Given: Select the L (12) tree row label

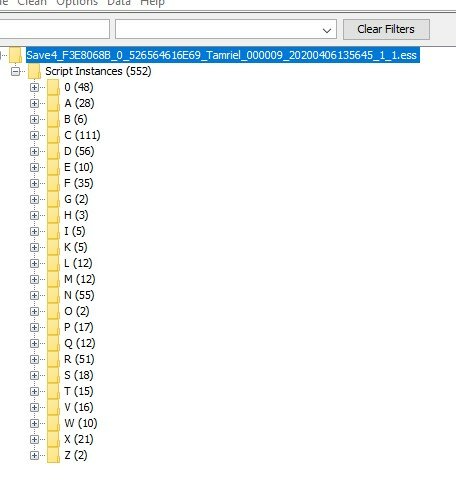Looking at the screenshot, I should (78, 263).
